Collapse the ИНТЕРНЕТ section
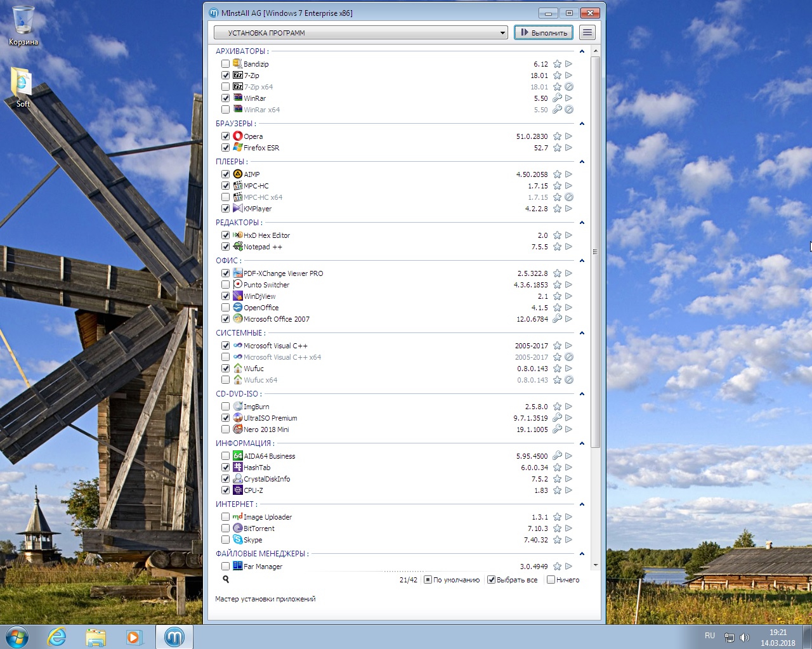Image resolution: width=812 pixels, height=649 pixels. [x=582, y=504]
